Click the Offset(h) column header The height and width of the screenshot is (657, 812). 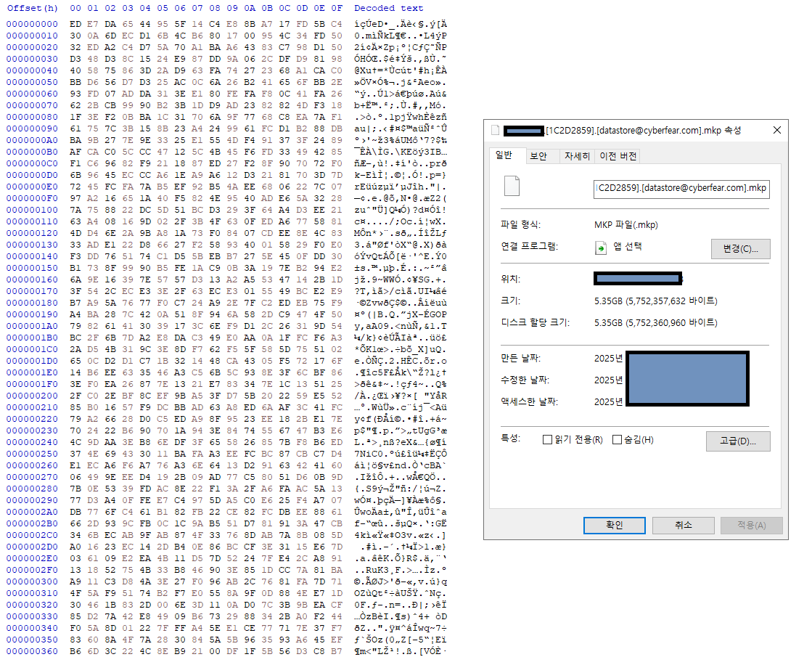pyautogui.click(x=32, y=8)
